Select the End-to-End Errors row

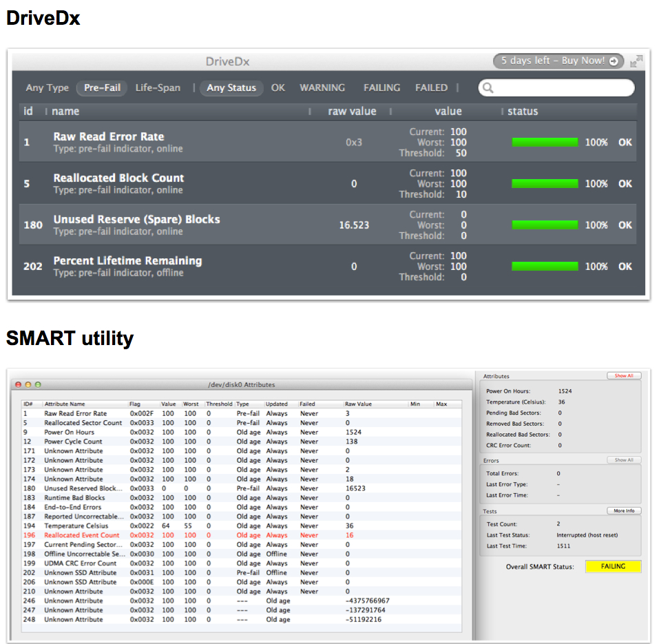[x=242, y=507]
